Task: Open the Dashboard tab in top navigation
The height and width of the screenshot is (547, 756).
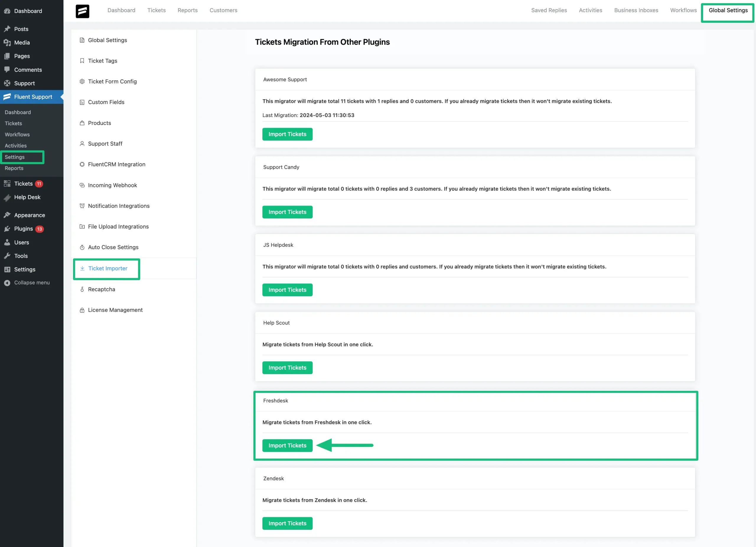Action: pos(121,10)
